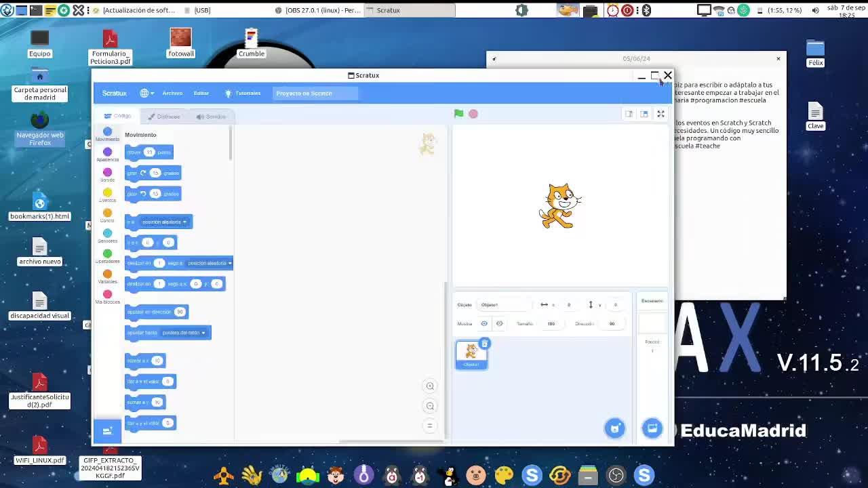Click the 'sumar a x' block value
Screen dimensions: 868x488
pyautogui.click(x=157, y=361)
